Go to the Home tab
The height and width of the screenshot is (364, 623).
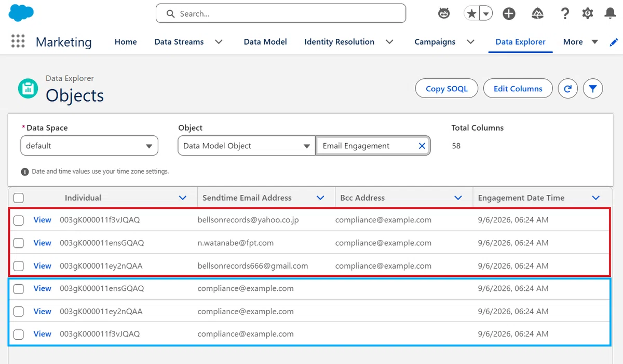tap(126, 42)
